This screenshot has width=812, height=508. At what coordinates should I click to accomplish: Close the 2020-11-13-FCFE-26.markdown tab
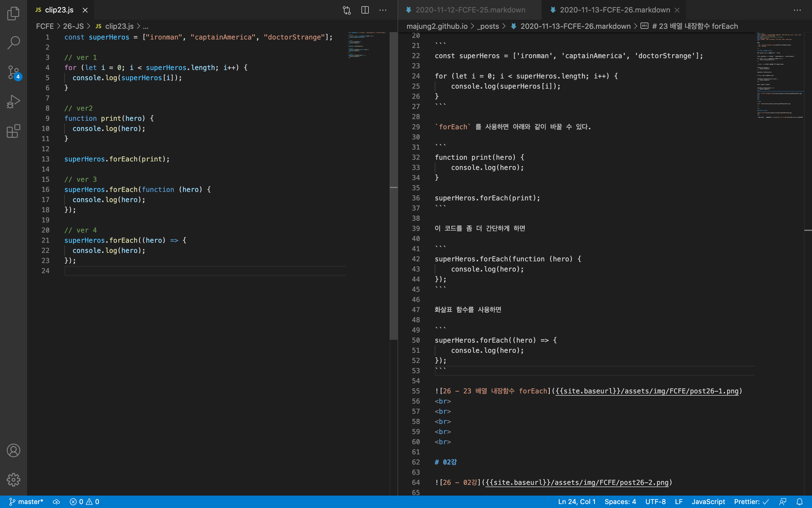click(x=677, y=10)
